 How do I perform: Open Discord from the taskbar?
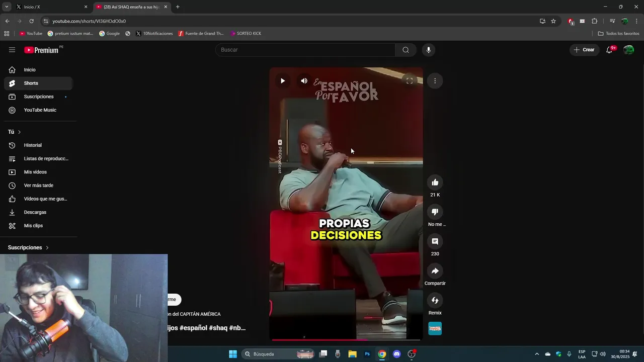point(397,354)
